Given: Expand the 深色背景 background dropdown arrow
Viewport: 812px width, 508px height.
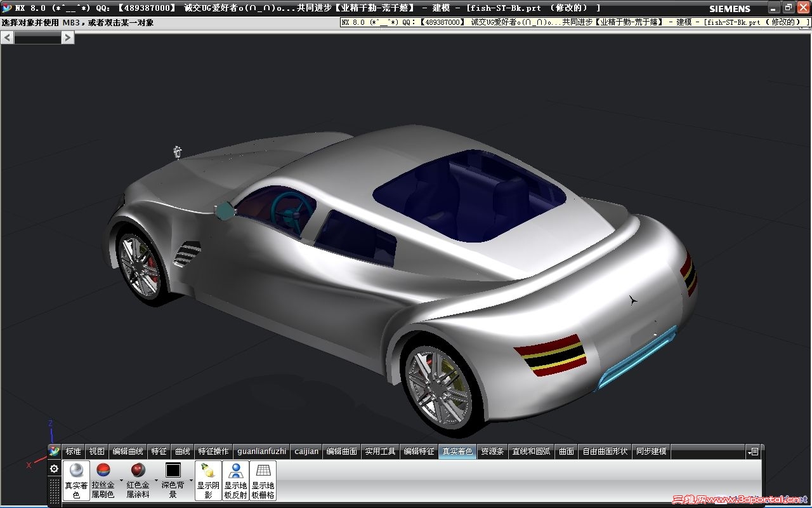Looking at the screenshot, I should (190, 480).
